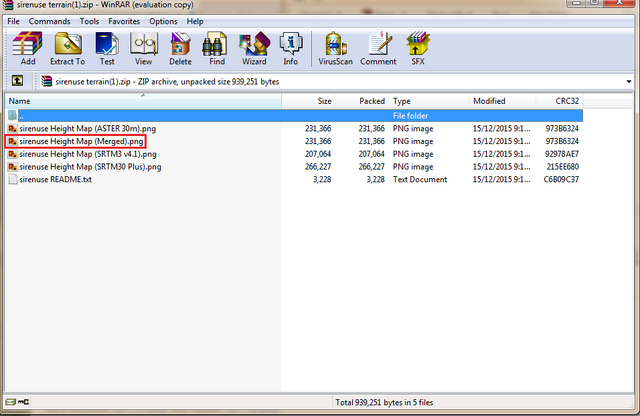
Task: Click text file icon of README
Action: tap(13, 179)
